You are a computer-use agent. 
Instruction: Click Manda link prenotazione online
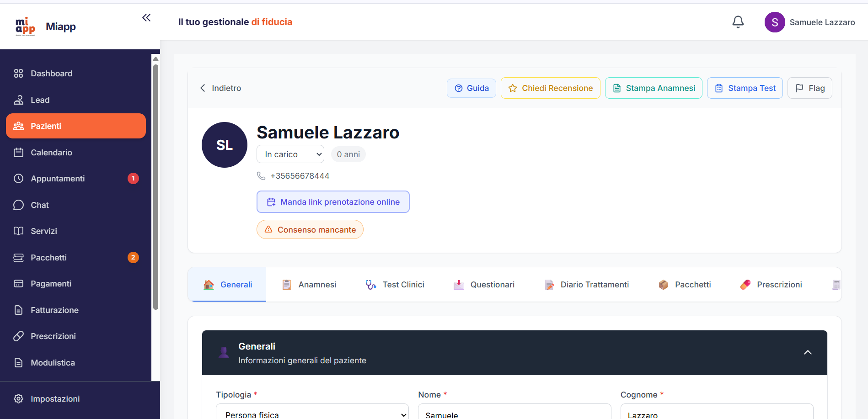[332, 202]
